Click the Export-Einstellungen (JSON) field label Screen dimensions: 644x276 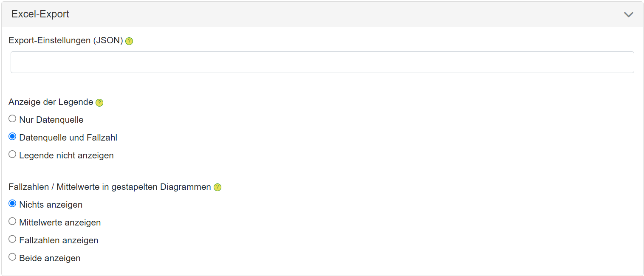tap(66, 41)
